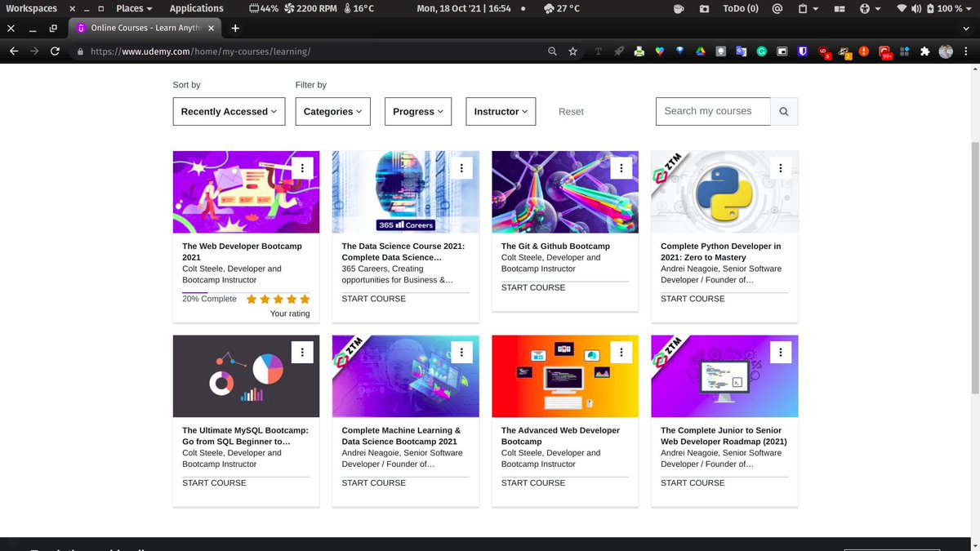Open the Grammarly extension icon

point(761,51)
